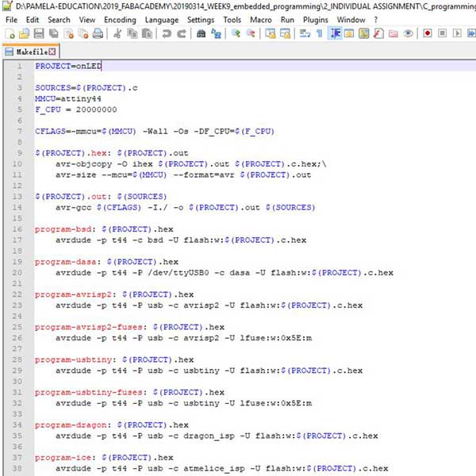Open the Plugins menu

coord(316,20)
